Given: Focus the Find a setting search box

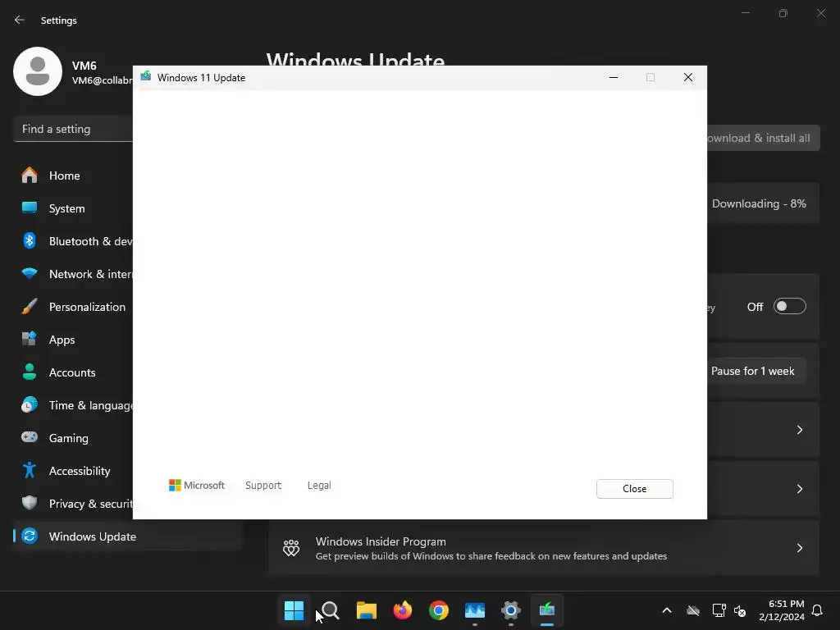Looking at the screenshot, I should [x=73, y=129].
